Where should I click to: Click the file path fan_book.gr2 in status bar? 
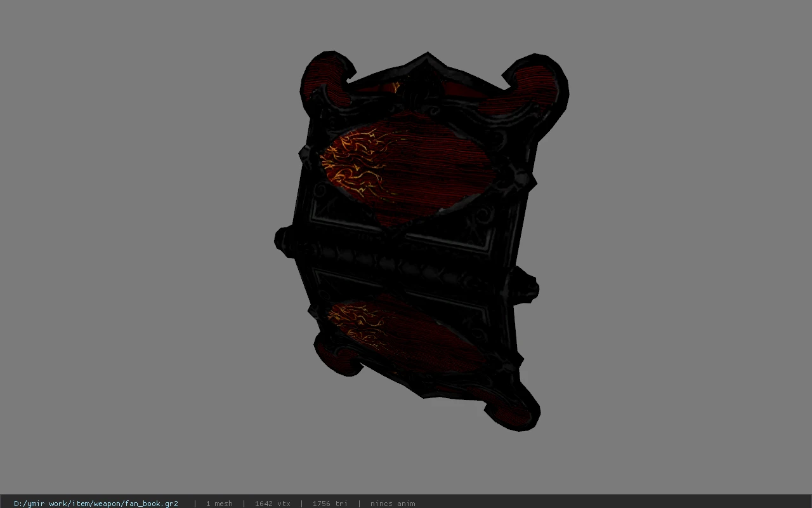pyautogui.click(x=96, y=504)
